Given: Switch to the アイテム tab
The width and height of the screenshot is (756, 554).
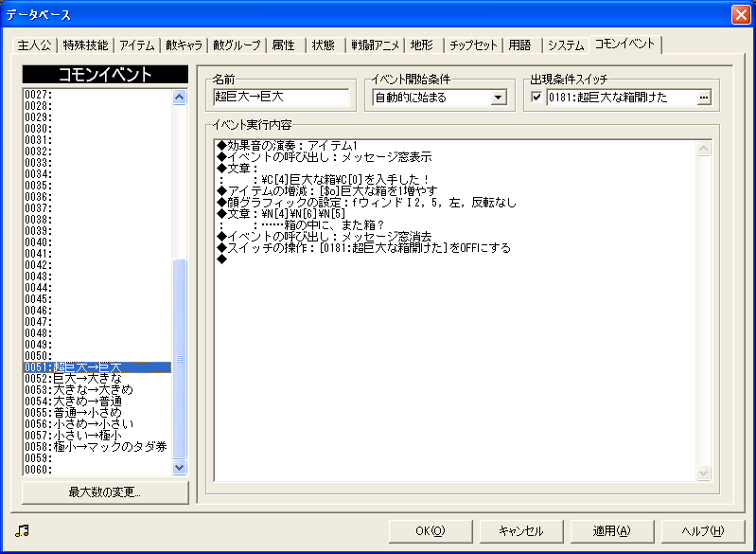Looking at the screenshot, I should pos(137,45).
